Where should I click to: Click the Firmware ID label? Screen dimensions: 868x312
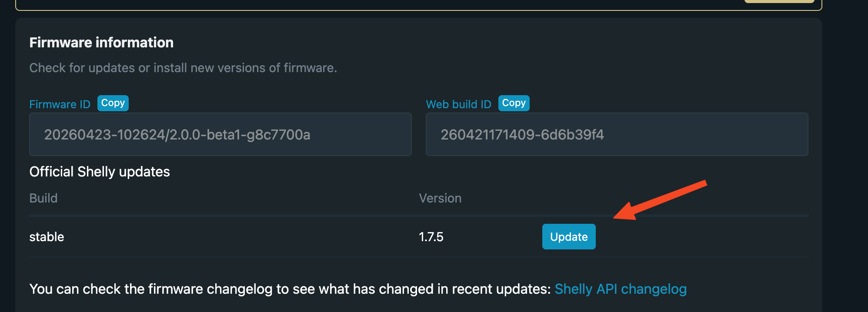(60, 104)
